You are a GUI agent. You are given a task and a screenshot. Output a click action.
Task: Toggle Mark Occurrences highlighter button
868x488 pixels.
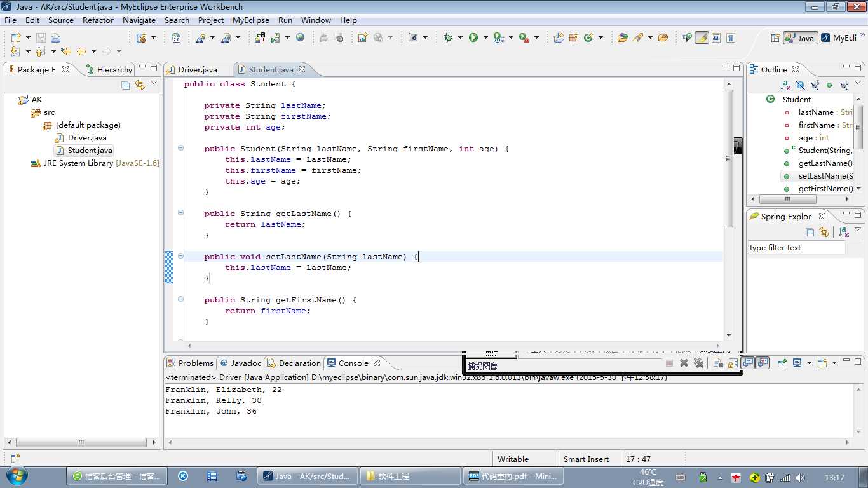(x=702, y=37)
